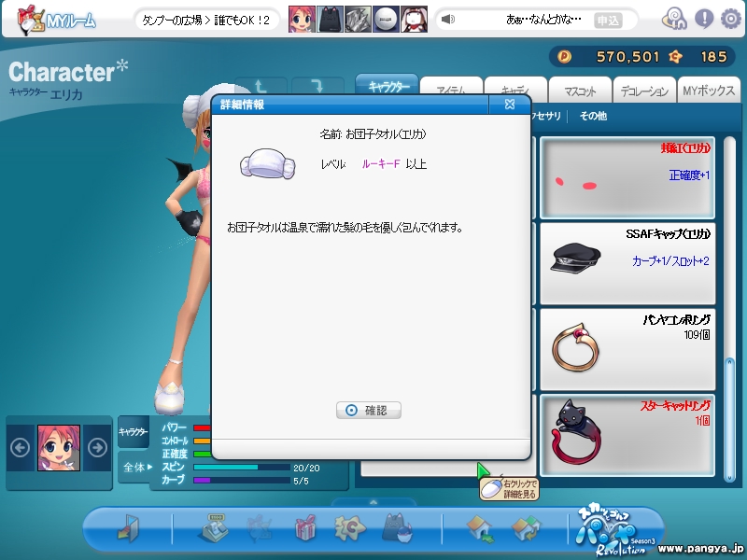Rotate character right with arrow button

(317, 87)
